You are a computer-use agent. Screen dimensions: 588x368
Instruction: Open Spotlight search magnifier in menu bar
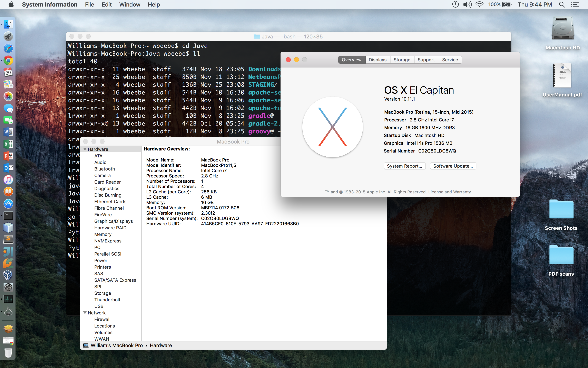point(562,5)
